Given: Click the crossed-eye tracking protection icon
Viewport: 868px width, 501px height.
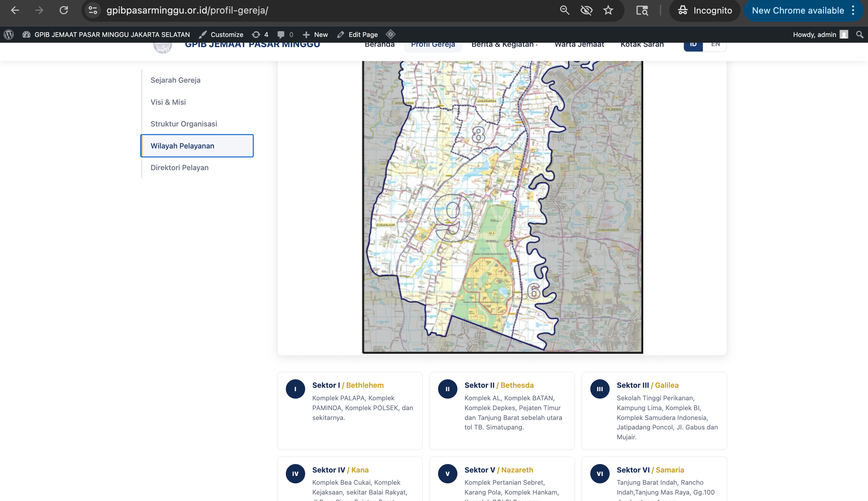Looking at the screenshot, I should click(x=587, y=10).
